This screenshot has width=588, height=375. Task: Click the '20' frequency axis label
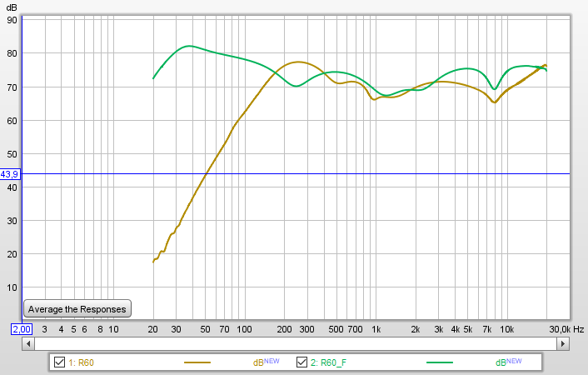(152, 329)
